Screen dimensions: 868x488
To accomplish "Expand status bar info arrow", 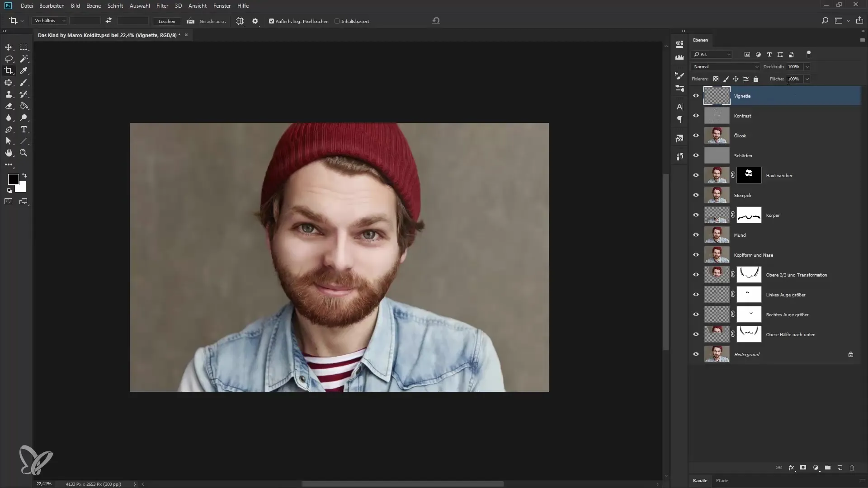I will point(134,484).
